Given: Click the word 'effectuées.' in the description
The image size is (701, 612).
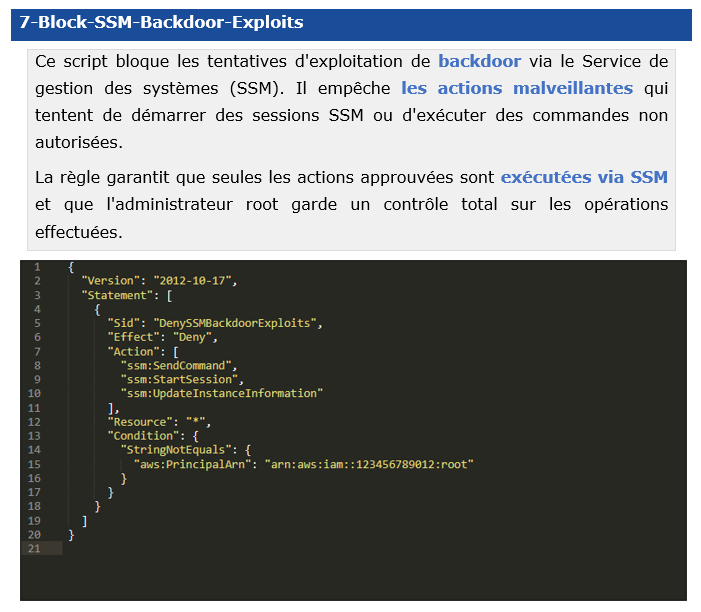Looking at the screenshot, I should click(x=79, y=232).
